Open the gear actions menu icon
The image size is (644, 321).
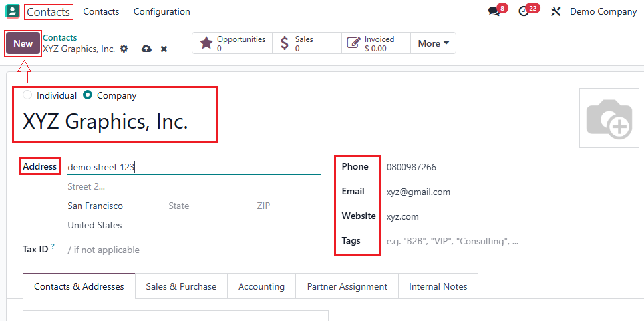[124, 49]
